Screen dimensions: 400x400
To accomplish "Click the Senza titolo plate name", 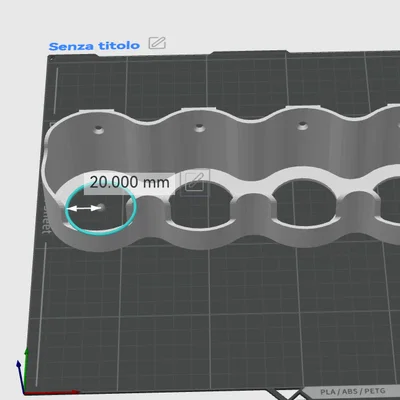I will 94,46.
